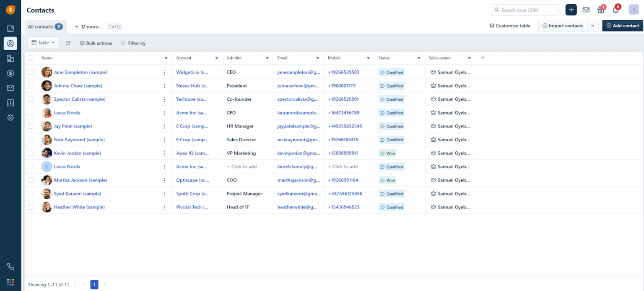Open the Phone module in the sidebar
The width and height of the screenshot is (644, 291).
(x=10, y=266)
